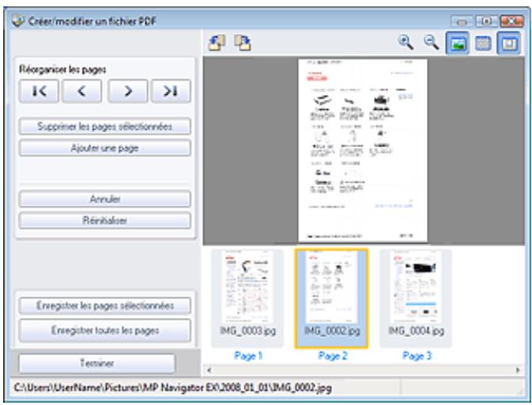532x405 pixels.
Task: Toggle the rightmost single-page view icon
Action: click(x=508, y=44)
